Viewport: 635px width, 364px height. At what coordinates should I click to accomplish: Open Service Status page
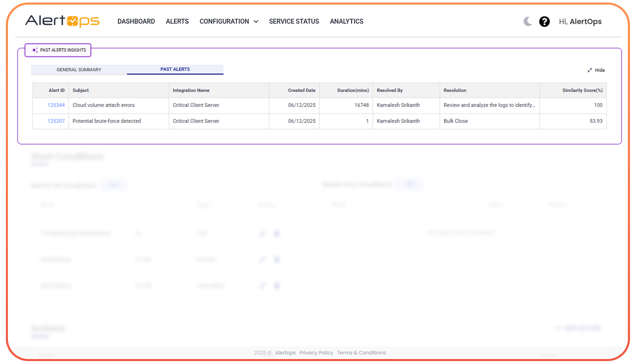pos(294,21)
